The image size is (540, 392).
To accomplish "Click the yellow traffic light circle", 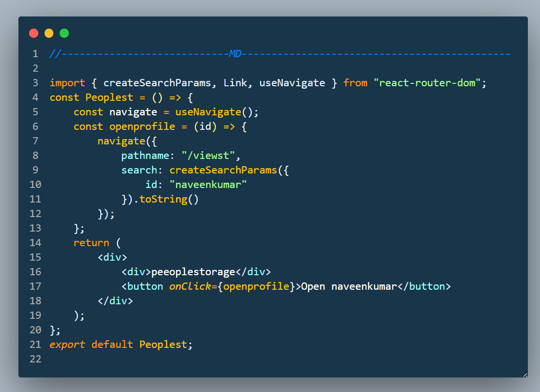I will pyautogui.click(x=48, y=33).
